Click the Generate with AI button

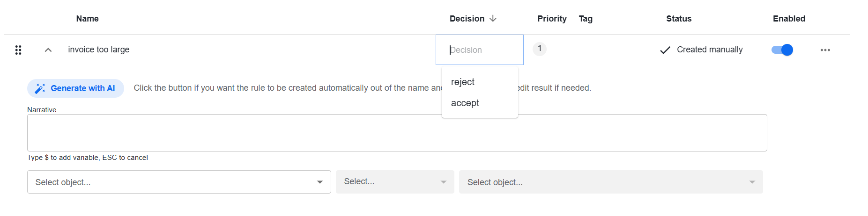[x=75, y=88]
